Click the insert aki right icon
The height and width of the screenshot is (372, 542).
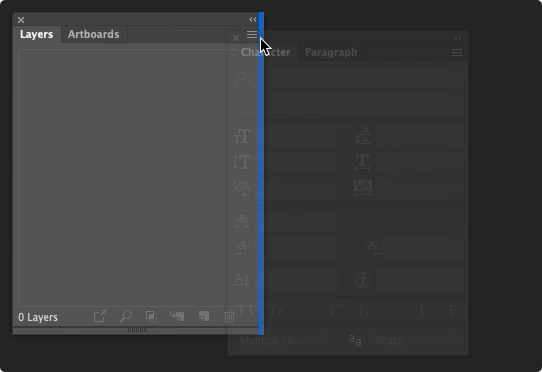tap(373, 248)
